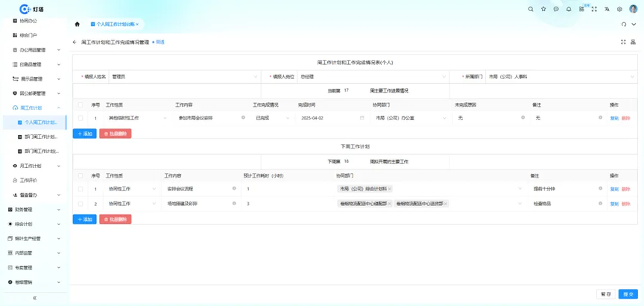Check the 场地搭建及彩排 row checkbox
Screen dimensions: 644x306
point(80,204)
